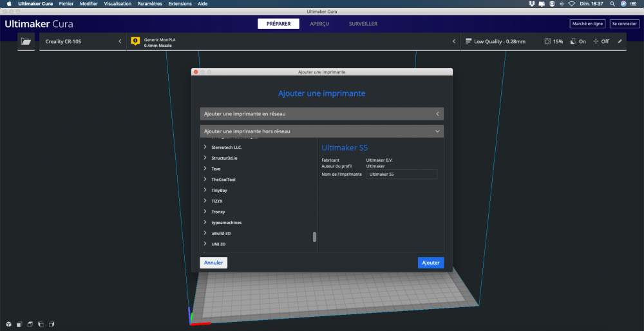Open the Visualisation menu
644x331 pixels.
click(x=117, y=4)
